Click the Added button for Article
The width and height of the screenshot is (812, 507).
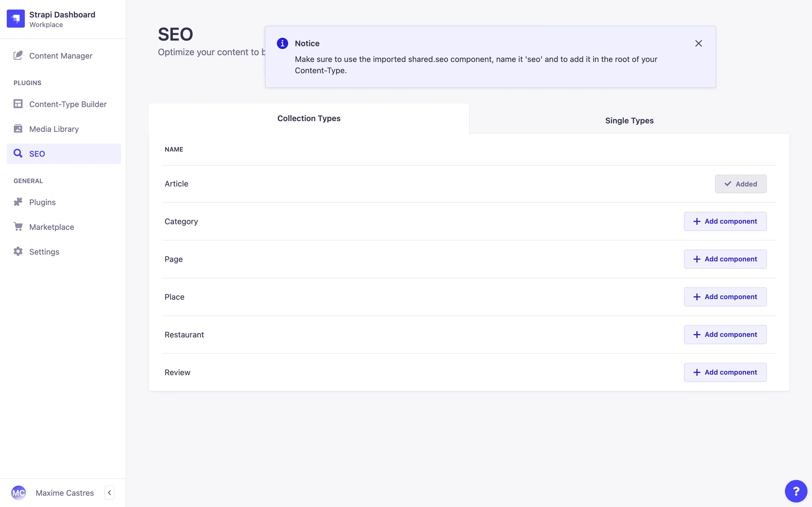[741, 184]
